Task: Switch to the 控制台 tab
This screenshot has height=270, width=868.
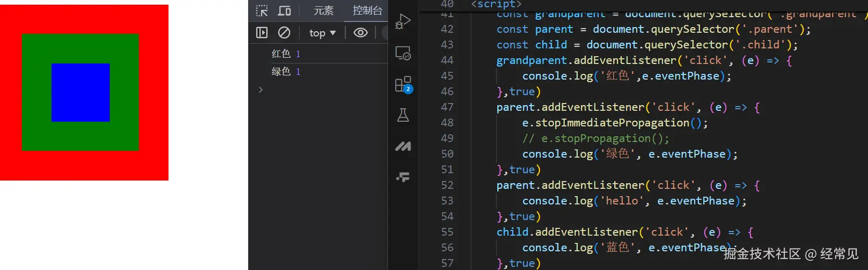Action: 367,10
